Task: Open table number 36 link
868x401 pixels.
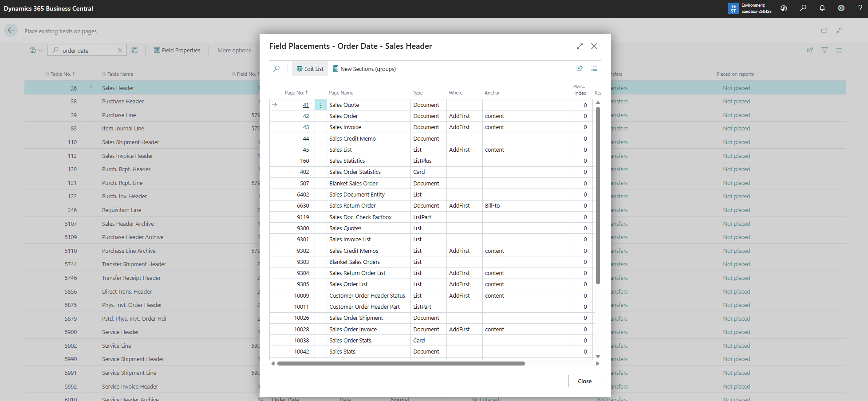Action: tap(74, 88)
